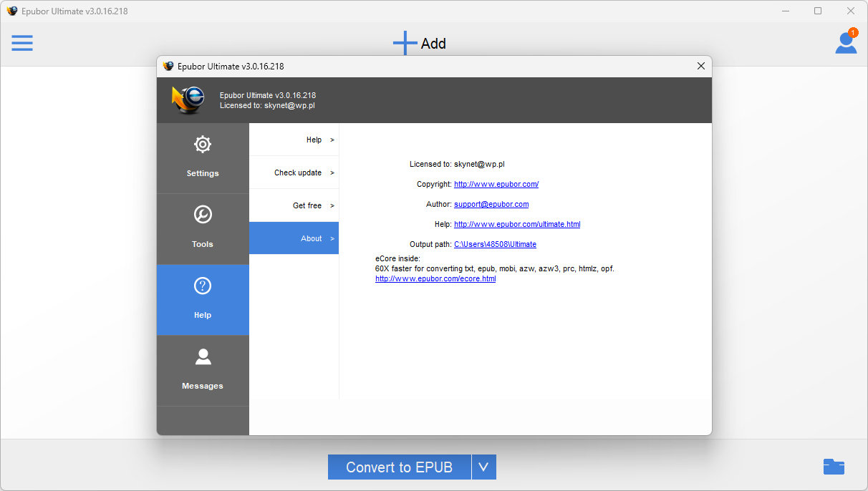The width and height of the screenshot is (868, 491).
Task: Expand the Convert to EPUB format dropdown arrow
Action: tap(483, 467)
